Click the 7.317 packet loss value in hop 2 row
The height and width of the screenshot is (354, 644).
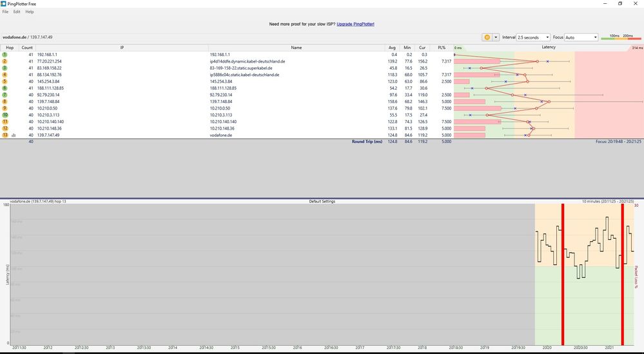pos(446,61)
